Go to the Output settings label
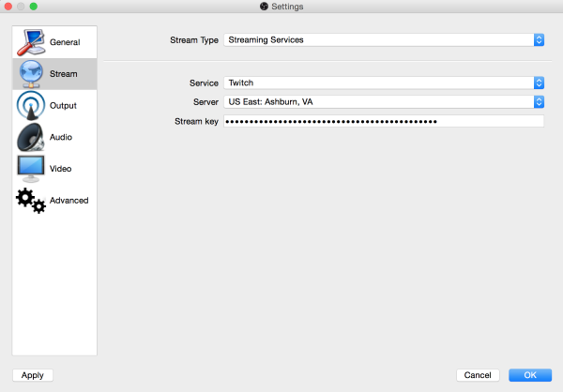This screenshot has width=563, height=392. [x=63, y=106]
